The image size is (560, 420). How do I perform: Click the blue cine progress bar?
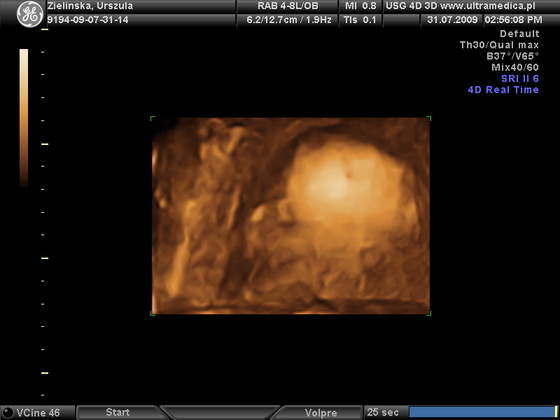482,412
